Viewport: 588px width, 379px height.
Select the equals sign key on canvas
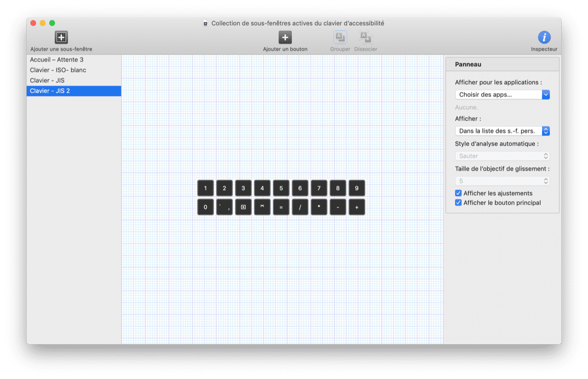click(281, 207)
